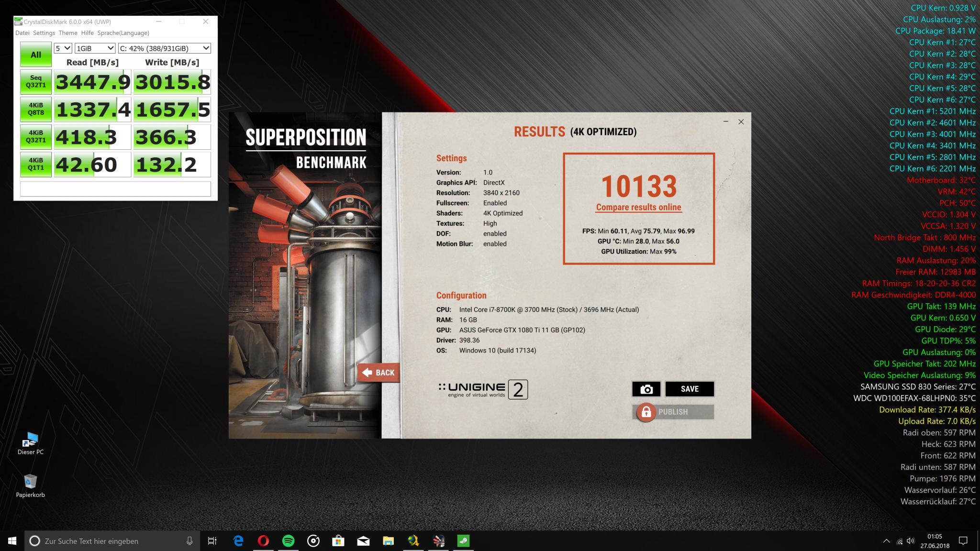Open File Explorer from taskbar
This screenshot has height=551, width=980.
pos(388,541)
